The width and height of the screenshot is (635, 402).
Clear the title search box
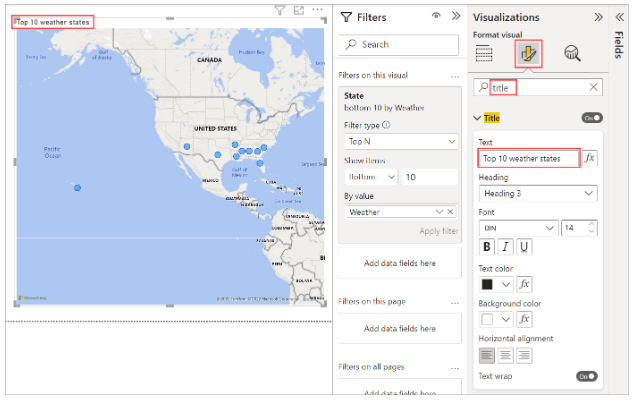pyautogui.click(x=593, y=88)
